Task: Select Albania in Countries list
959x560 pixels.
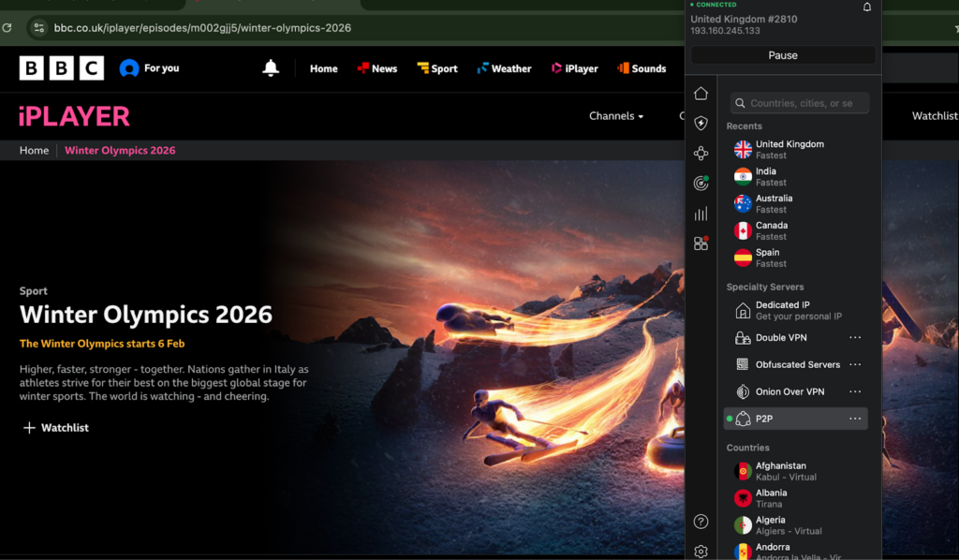Action: 795,498
